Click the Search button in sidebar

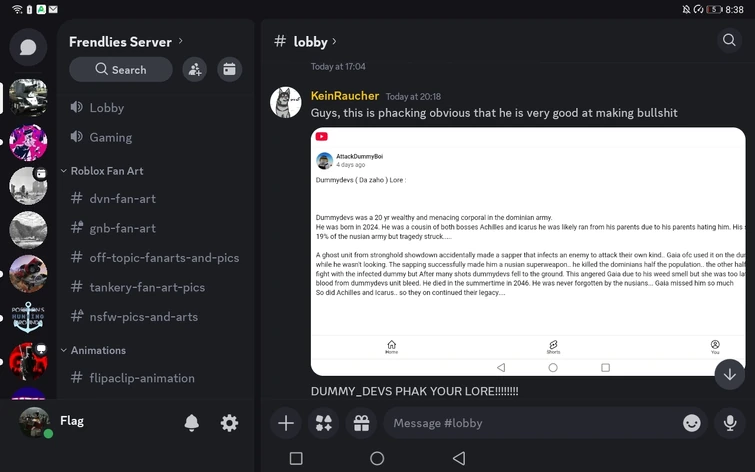point(121,69)
